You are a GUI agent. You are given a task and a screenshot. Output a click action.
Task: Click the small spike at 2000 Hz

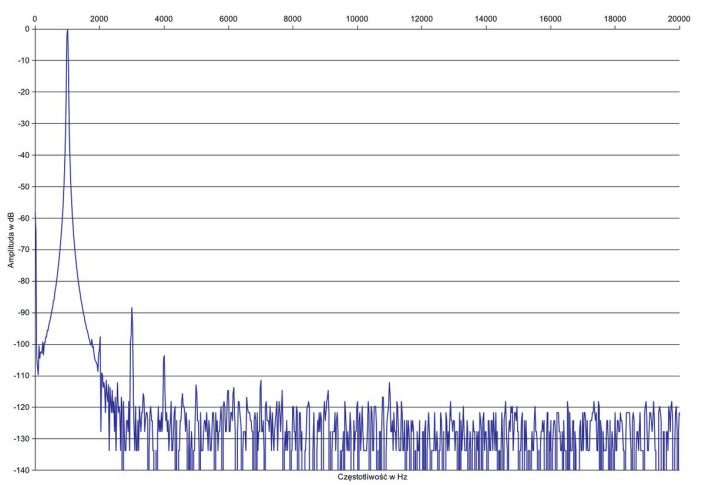pyautogui.click(x=100, y=338)
